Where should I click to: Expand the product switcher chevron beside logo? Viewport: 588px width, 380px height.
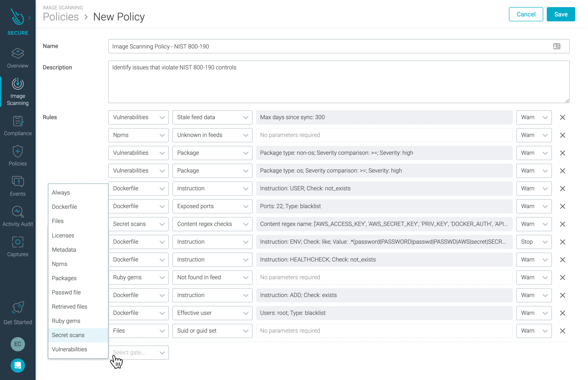[x=30, y=18]
